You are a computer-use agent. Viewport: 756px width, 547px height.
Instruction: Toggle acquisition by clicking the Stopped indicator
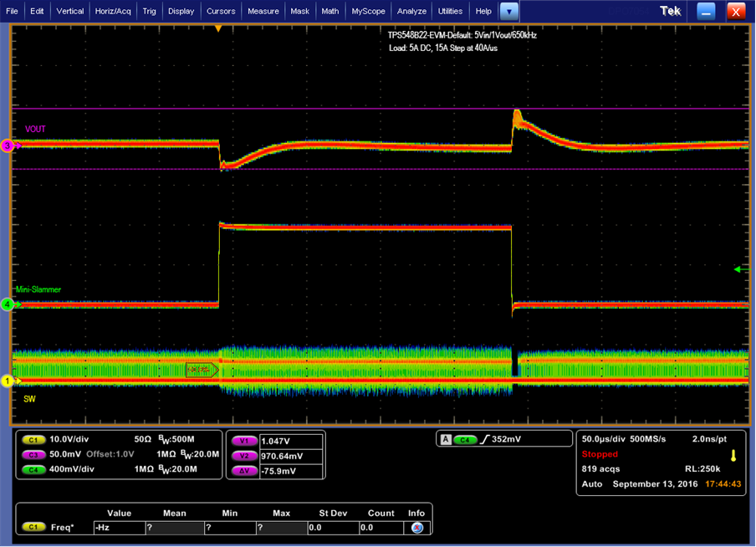point(600,454)
